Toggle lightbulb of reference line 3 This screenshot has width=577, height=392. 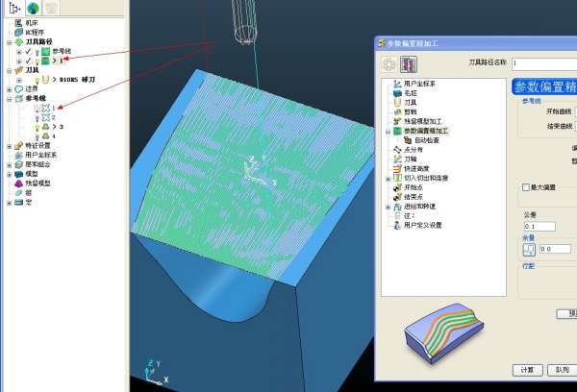(x=38, y=126)
